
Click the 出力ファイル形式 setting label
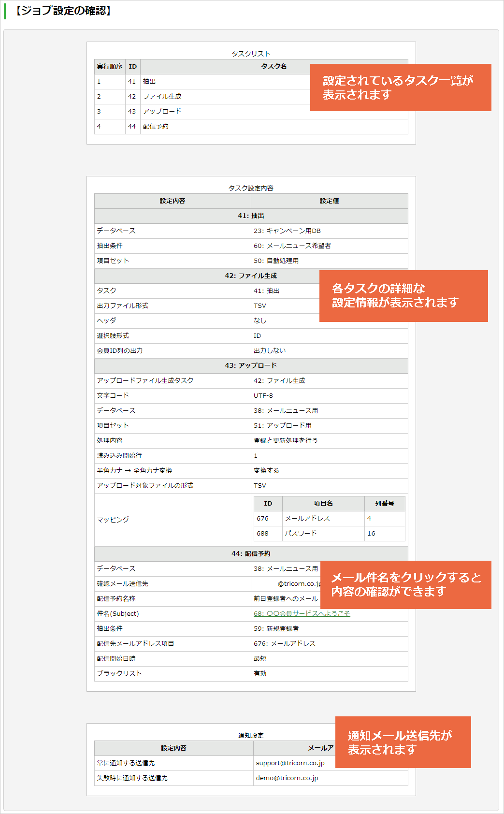click(x=122, y=306)
